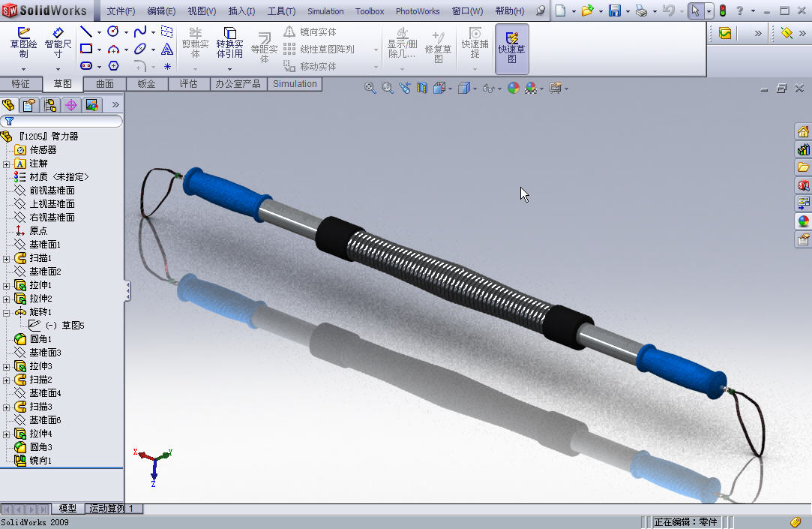Expand the 拉伸1 feature node
Viewport: 812px width, 529px height.
pyautogui.click(x=6, y=285)
